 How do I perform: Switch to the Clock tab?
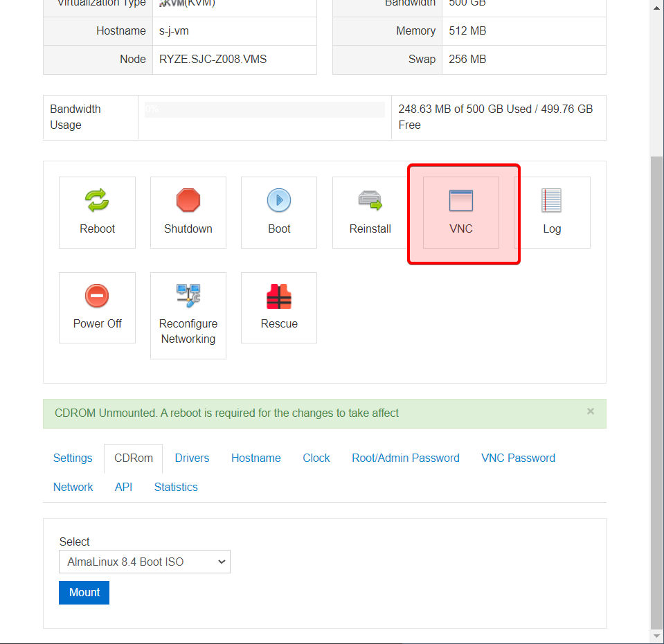[x=316, y=458]
